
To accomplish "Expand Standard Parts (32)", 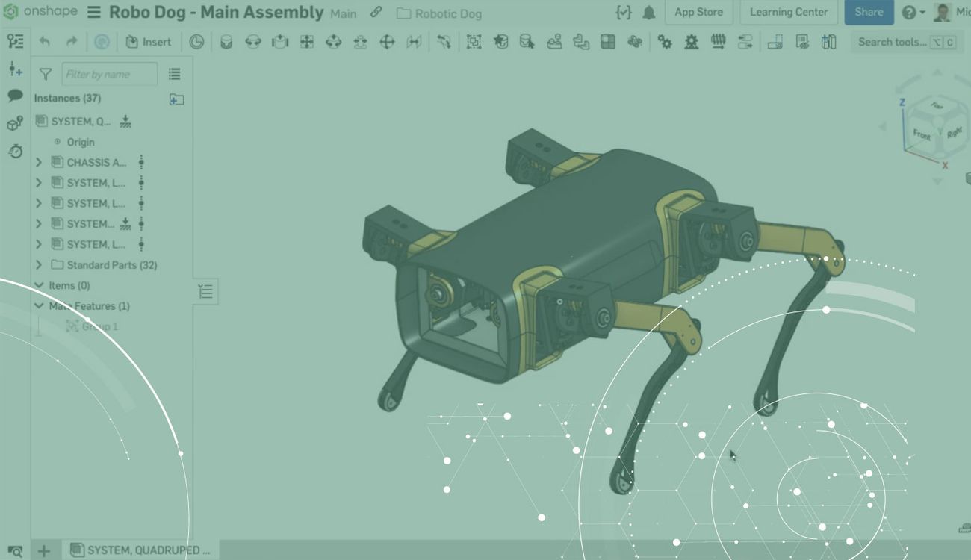I will (x=38, y=264).
